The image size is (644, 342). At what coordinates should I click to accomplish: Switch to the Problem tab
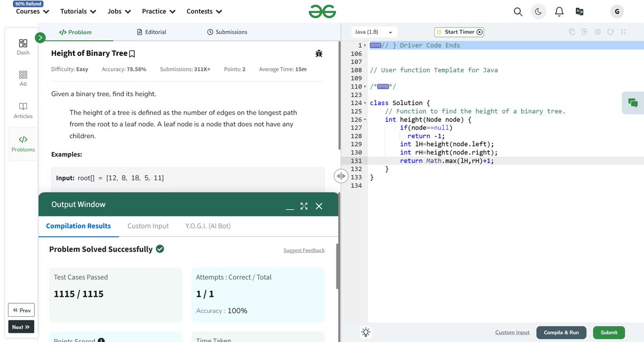tap(75, 32)
